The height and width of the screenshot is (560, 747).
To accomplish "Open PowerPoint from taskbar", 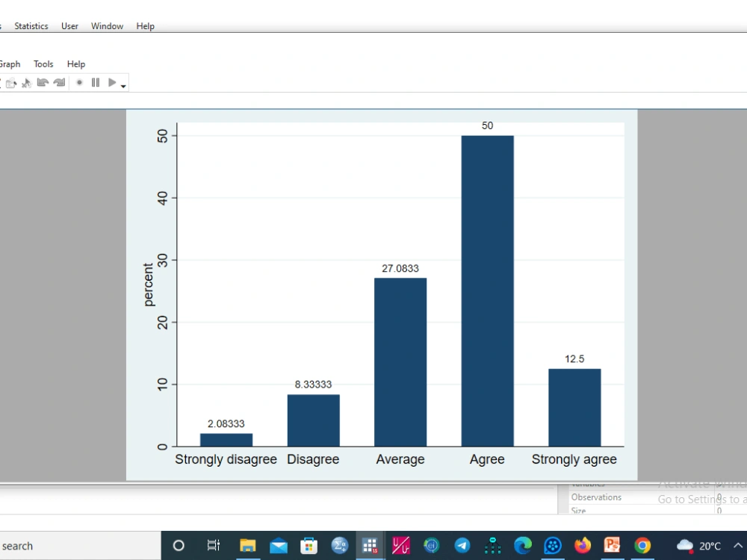I will 613,546.
